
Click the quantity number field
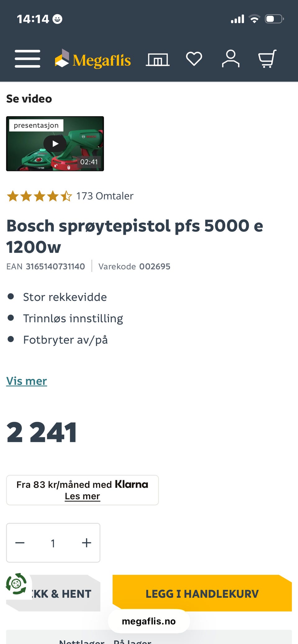point(53,543)
